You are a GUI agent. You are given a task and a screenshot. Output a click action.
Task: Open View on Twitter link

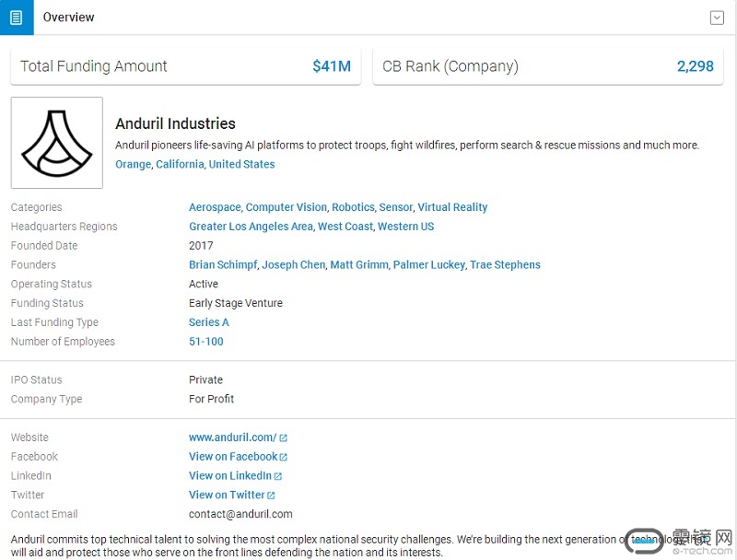[x=226, y=496]
